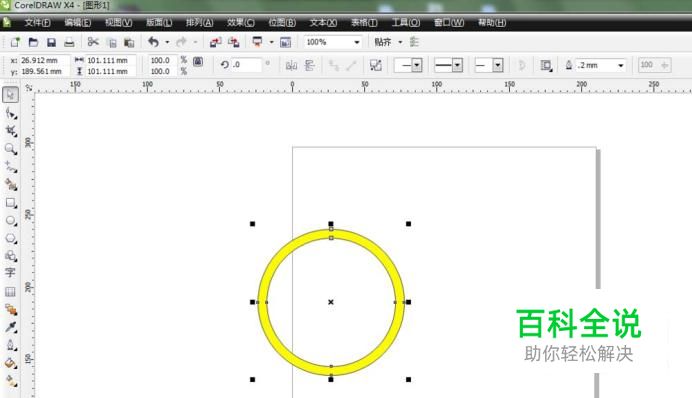
Task: Open the 表格(T) menu
Action: (364, 23)
